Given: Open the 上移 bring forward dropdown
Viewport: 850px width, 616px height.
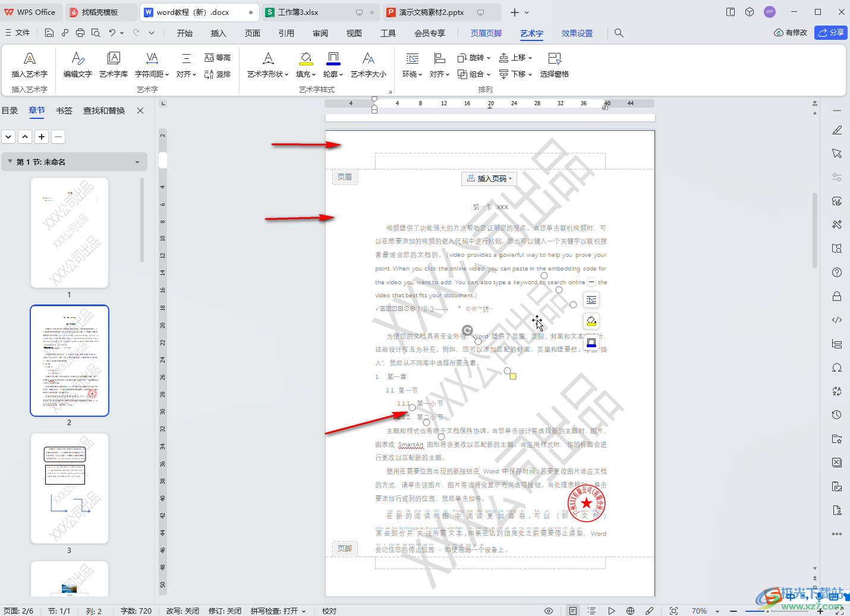Looking at the screenshot, I should [515, 58].
